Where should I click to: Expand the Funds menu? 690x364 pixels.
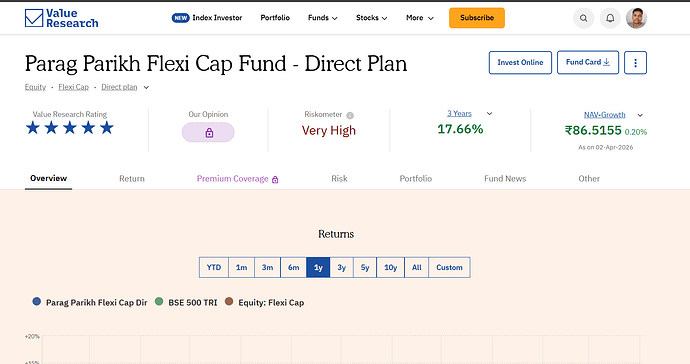pos(323,18)
